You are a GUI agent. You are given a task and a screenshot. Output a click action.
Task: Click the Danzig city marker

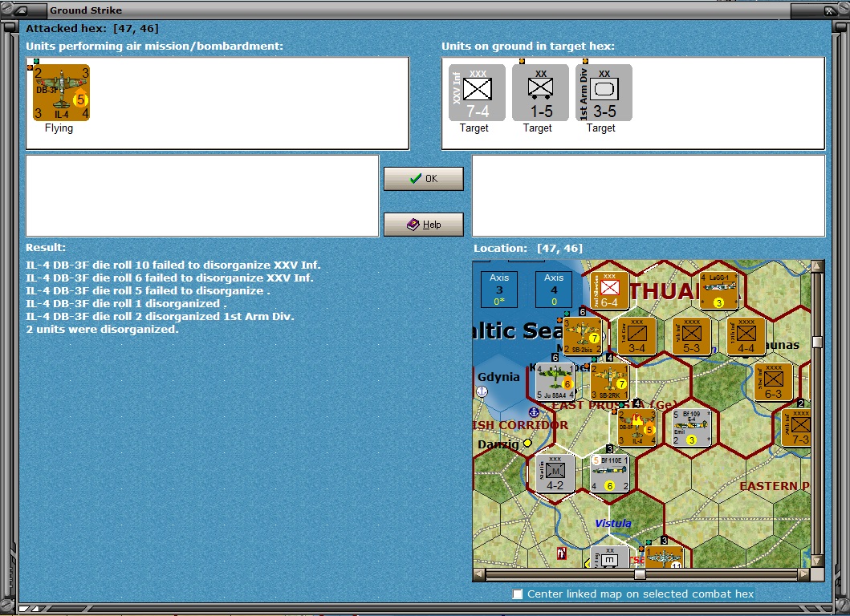click(527, 444)
